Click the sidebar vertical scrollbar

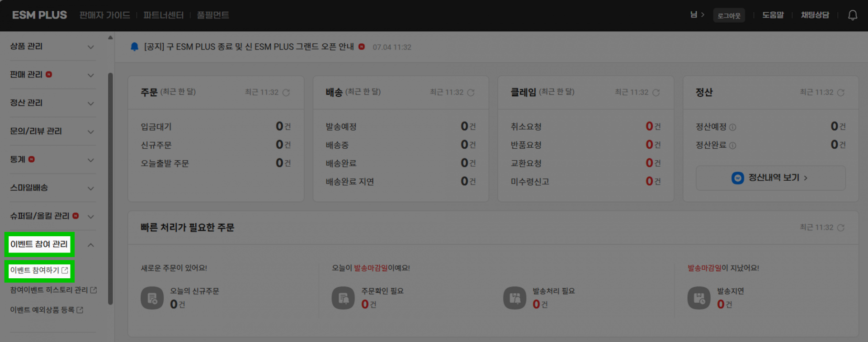[x=110, y=188]
